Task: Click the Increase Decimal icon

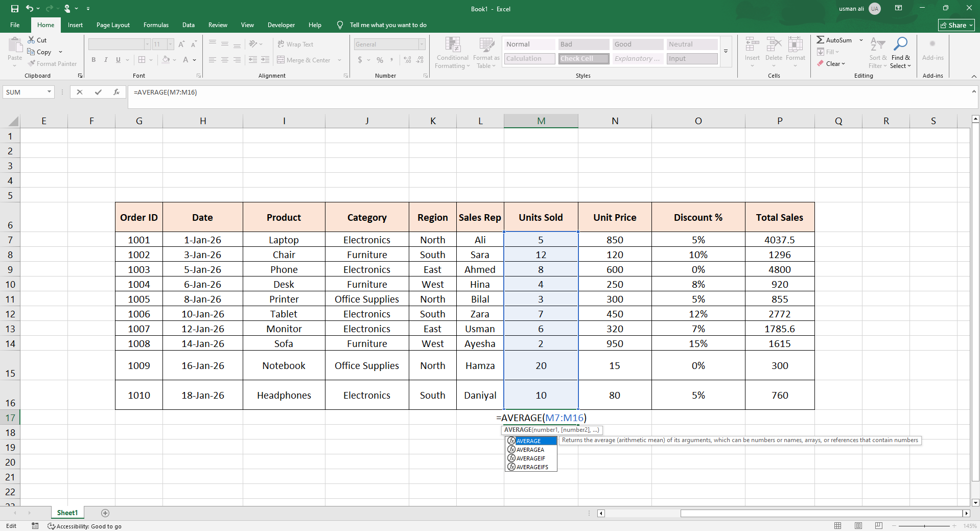Action: (407, 60)
